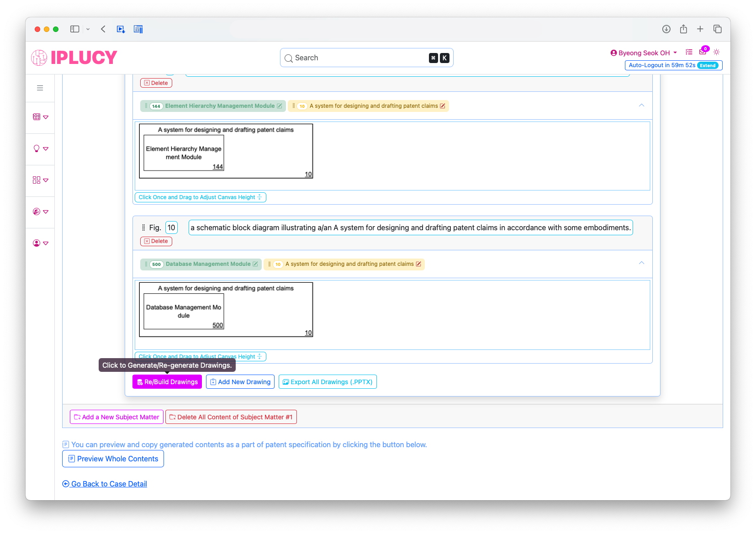
Task: Grab the drag handle of Element Hierarchy Management Module tag
Action: tap(146, 106)
